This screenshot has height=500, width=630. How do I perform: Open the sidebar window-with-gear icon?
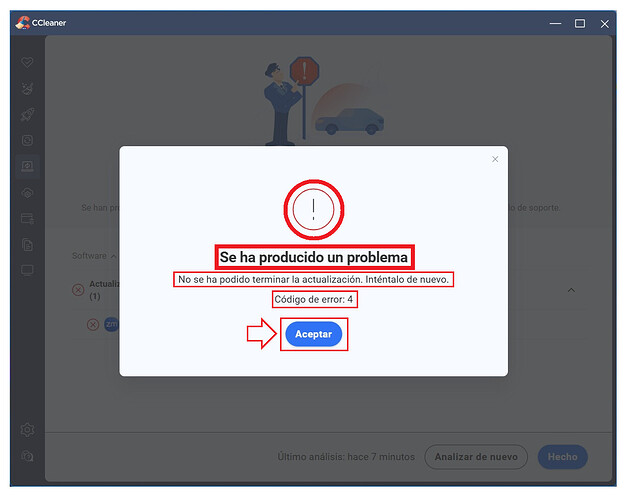[x=27, y=219]
